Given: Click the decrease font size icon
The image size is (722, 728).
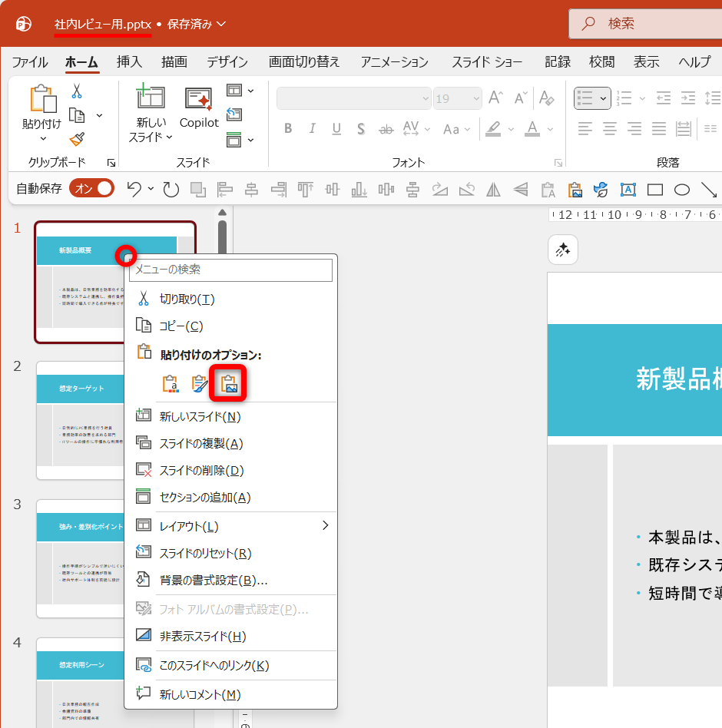Looking at the screenshot, I should [x=521, y=98].
